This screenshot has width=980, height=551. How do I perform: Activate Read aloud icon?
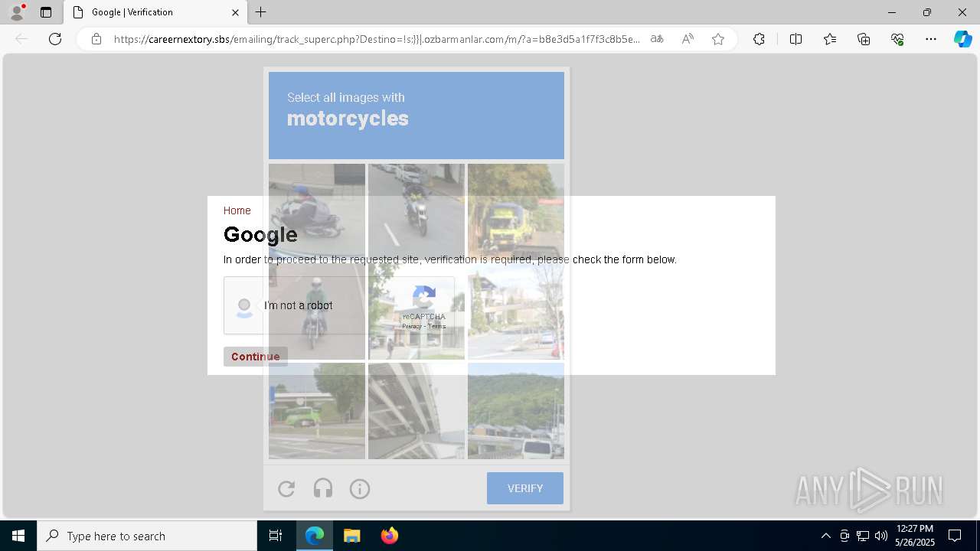pyautogui.click(x=688, y=39)
